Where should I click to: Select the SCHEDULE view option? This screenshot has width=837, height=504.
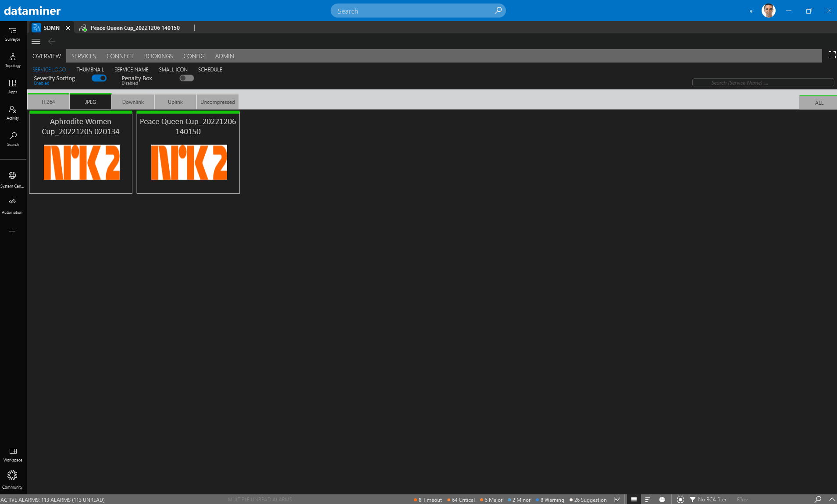point(210,70)
